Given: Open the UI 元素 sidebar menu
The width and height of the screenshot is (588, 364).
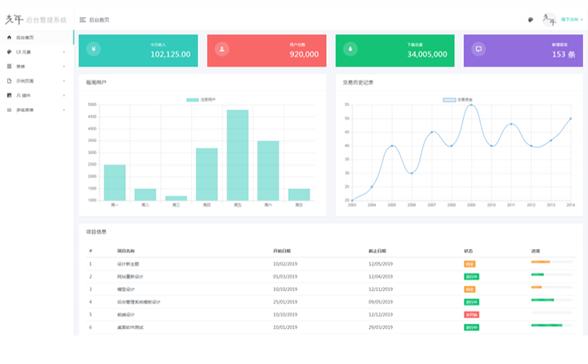Looking at the screenshot, I should pyautogui.click(x=36, y=52).
